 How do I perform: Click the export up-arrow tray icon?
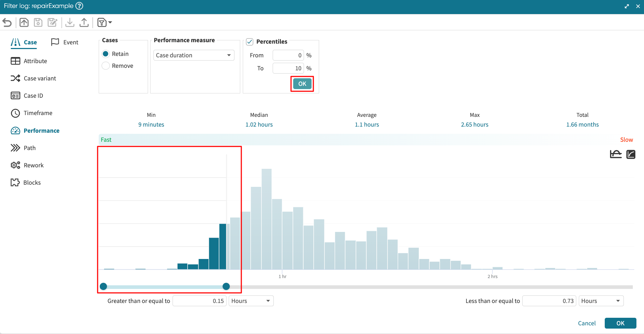pyautogui.click(x=84, y=23)
